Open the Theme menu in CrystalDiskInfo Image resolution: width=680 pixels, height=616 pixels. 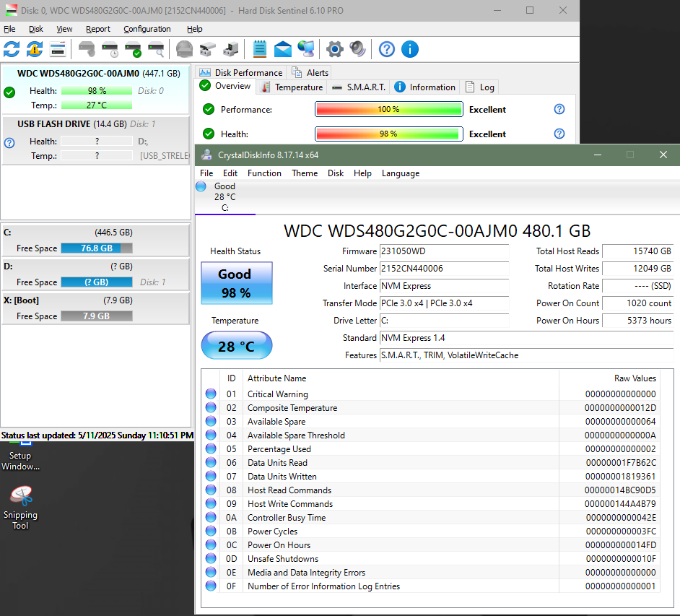[x=305, y=173]
